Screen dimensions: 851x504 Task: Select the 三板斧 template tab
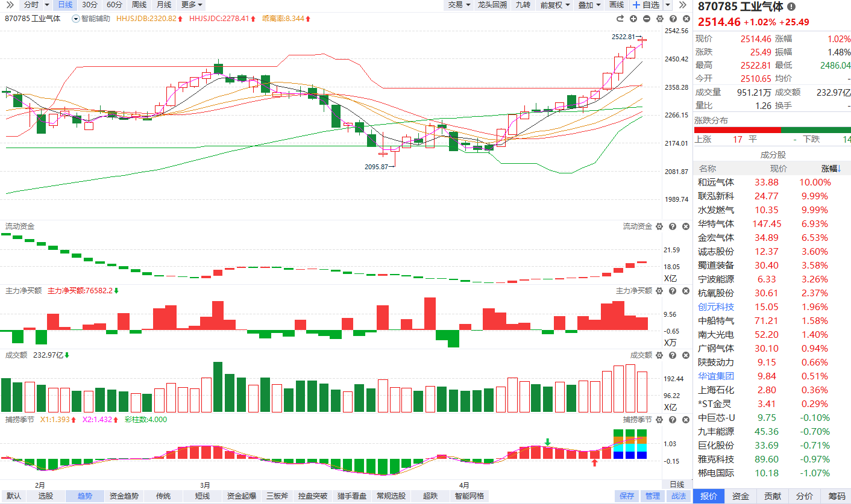click(277, 496)
